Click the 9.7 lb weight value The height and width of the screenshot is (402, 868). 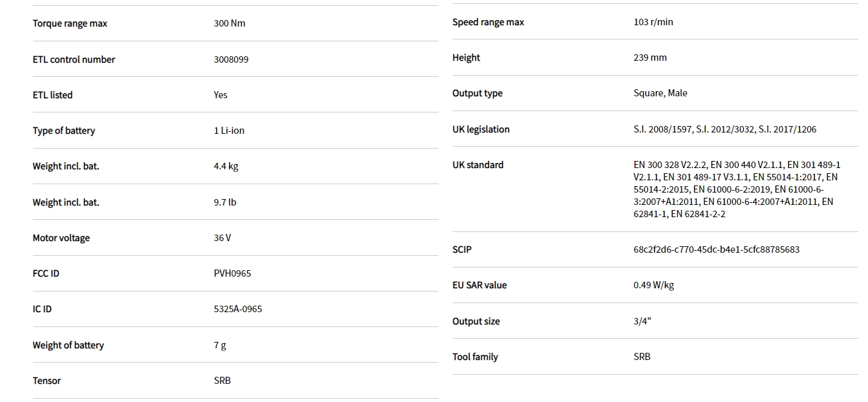(x=225, y=202)
